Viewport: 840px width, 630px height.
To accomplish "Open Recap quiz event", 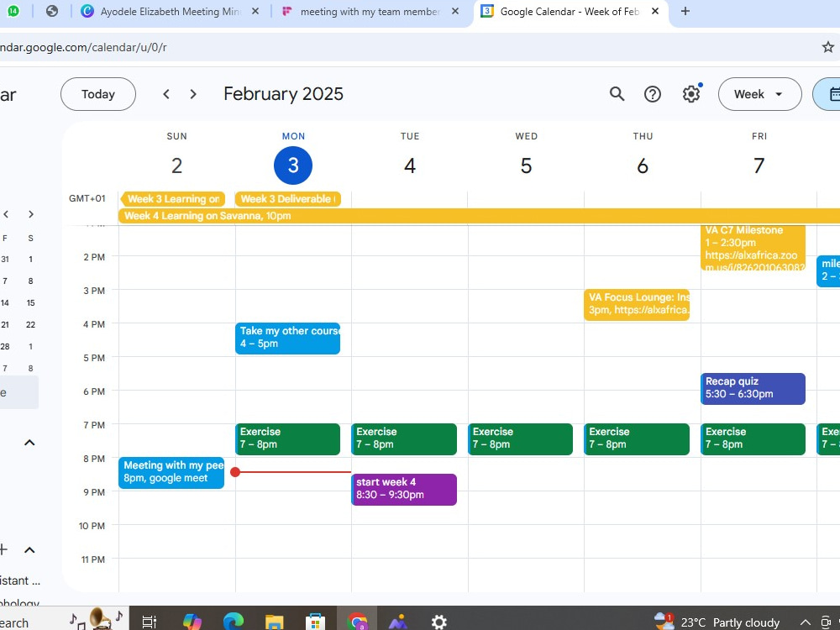I will pos(753,388).
